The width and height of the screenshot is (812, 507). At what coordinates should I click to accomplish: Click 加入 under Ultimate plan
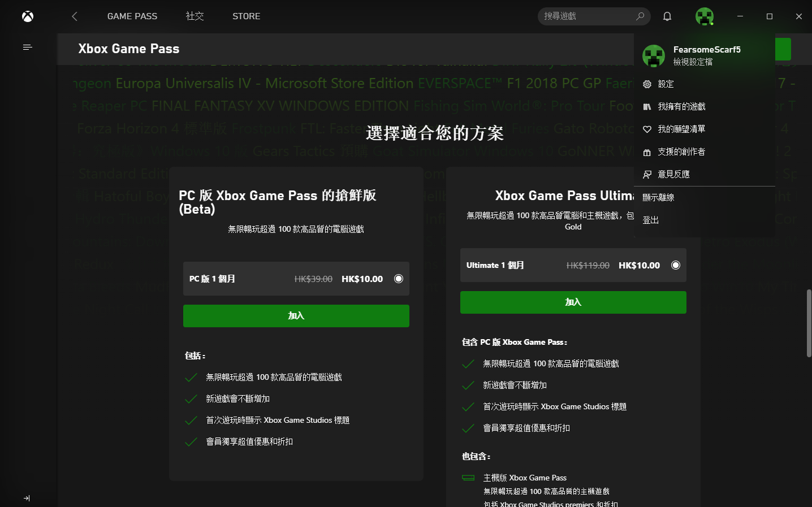tap(573, 302)
